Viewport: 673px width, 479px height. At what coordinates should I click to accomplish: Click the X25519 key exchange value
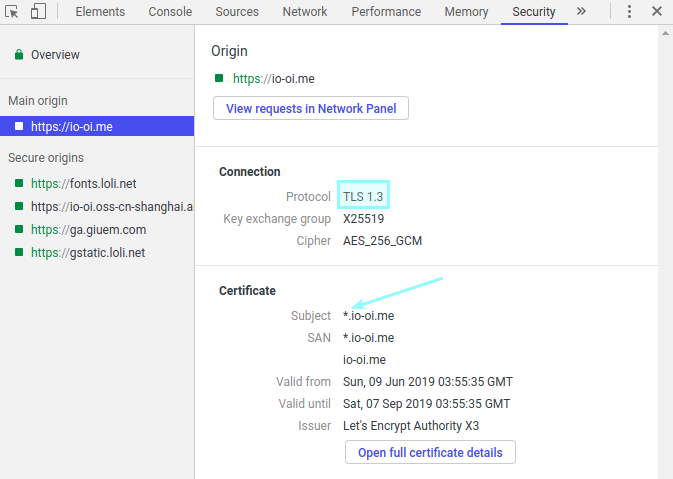[364, 219]
